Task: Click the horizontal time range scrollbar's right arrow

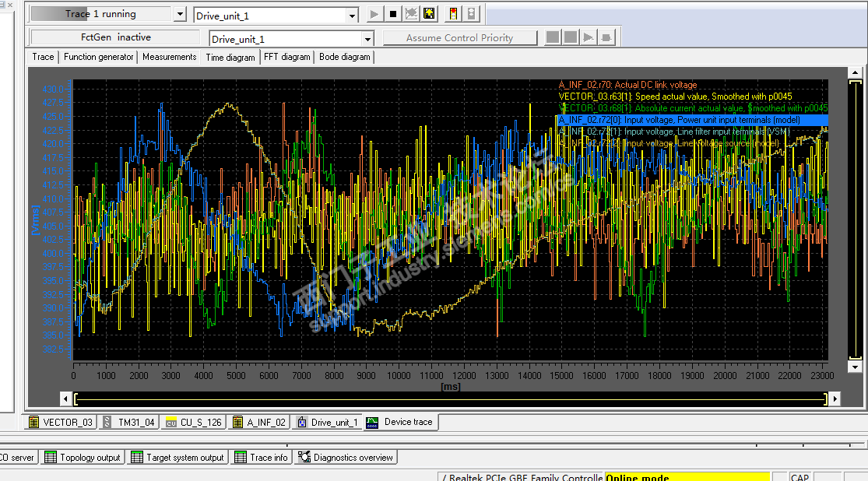Action: click(x=835, y=398)
